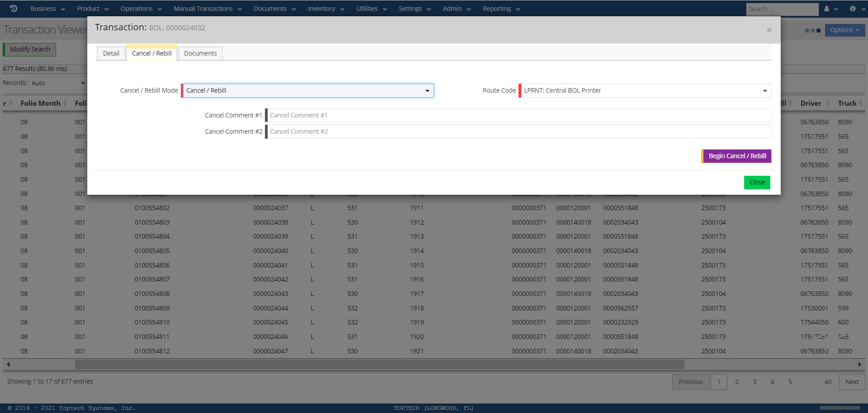Screen dimensions: 868x413
Task: Click the scroll-left arrow of table scrollbar
Action: point(8,364)
